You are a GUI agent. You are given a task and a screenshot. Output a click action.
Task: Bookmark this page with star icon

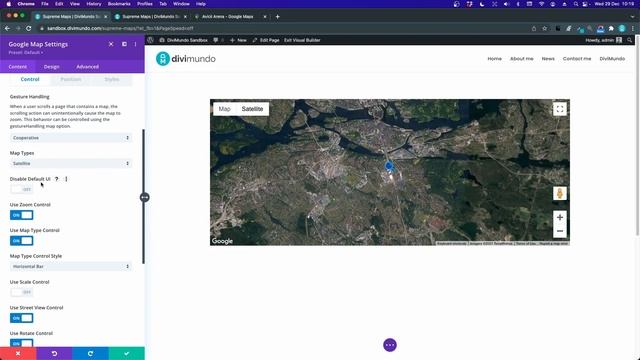click(x=544, y=28)
